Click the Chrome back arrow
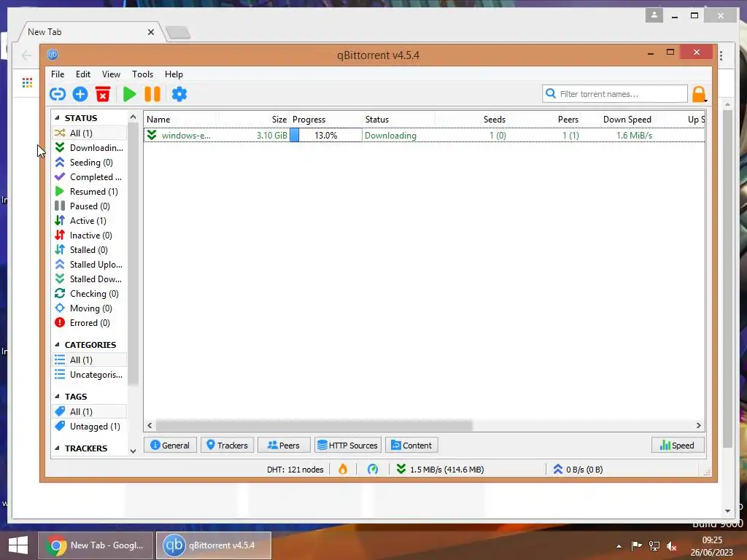Image resolution: width=747 pixels, height=560 pixels. tap(27, 55)
